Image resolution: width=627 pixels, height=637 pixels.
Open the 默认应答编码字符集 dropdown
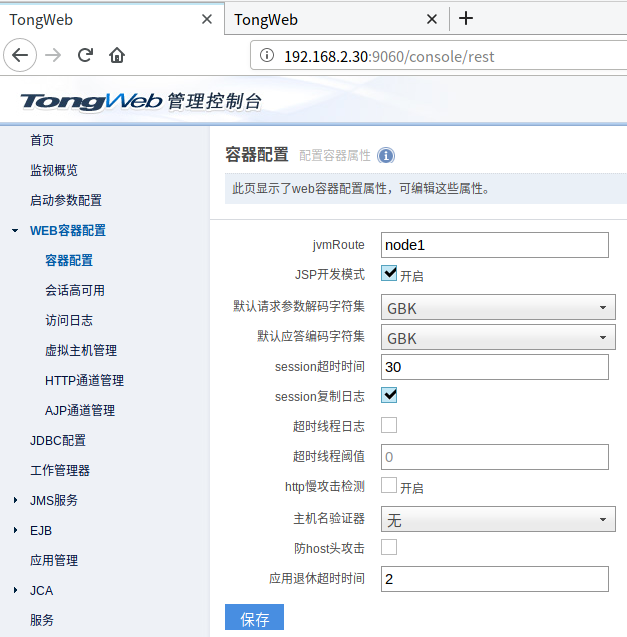coord(498,337)
